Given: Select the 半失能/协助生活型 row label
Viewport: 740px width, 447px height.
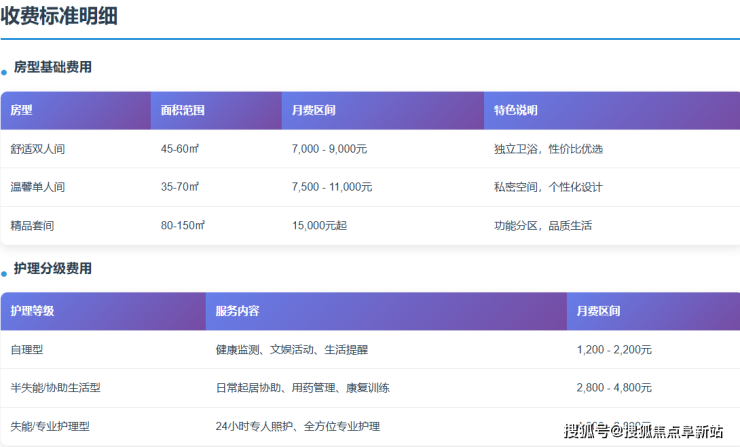Looking at the screenshot, I should [55, 388].
